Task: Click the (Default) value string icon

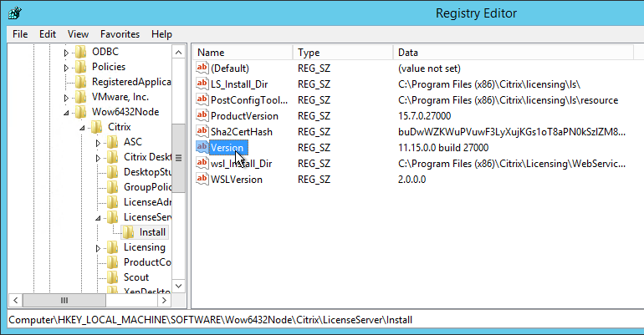Action: coord(202,68)
